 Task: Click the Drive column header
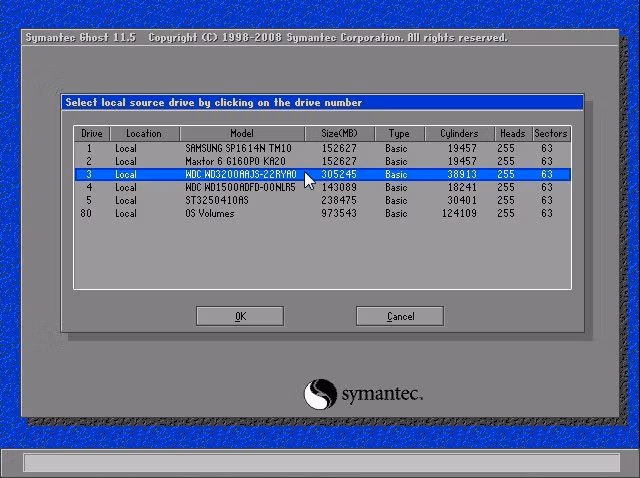[x=92, y=133]
